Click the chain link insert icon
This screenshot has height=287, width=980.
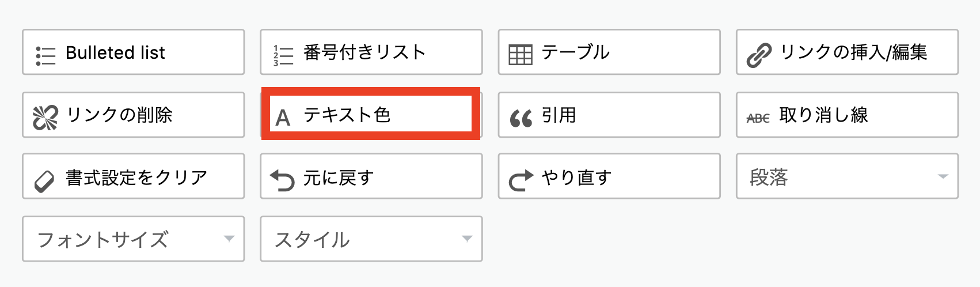pyautogui.click(x=758, y=56)
